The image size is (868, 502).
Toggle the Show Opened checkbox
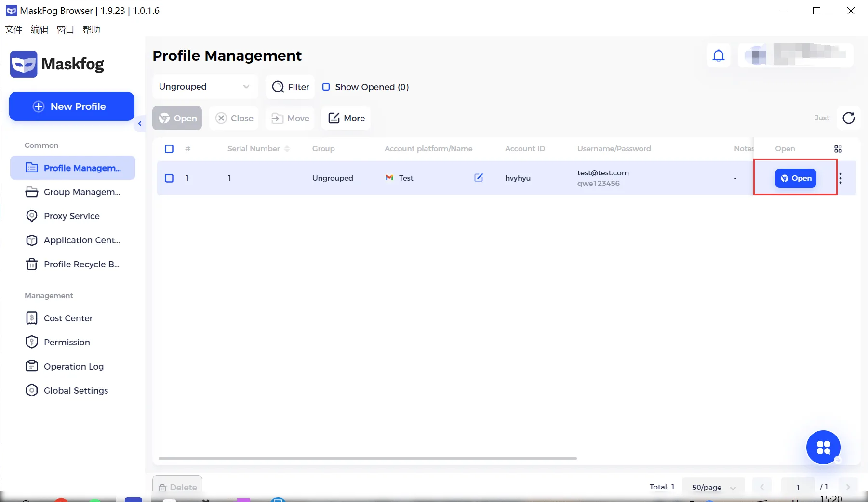(x=326, y=87)
